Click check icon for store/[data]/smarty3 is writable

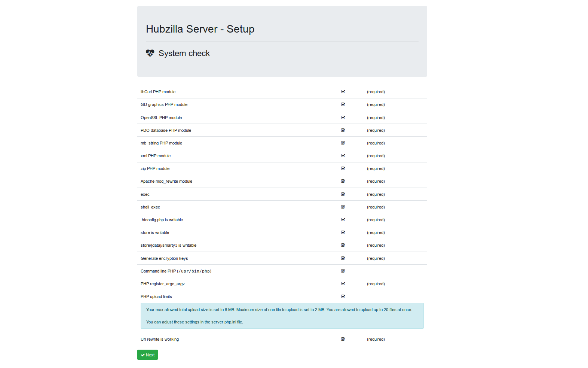click(x=343, y=245)
